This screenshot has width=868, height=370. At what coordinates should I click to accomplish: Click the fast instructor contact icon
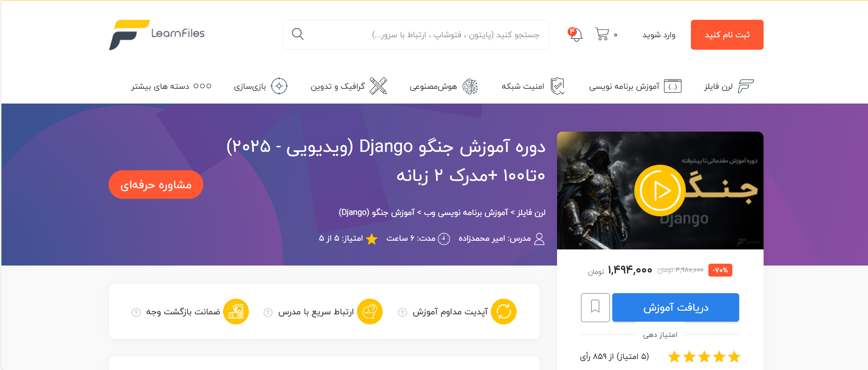[x=370, y=312]
